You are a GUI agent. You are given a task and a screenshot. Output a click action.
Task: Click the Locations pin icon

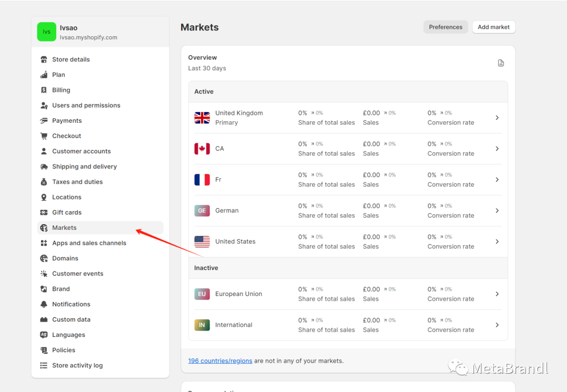44,197
